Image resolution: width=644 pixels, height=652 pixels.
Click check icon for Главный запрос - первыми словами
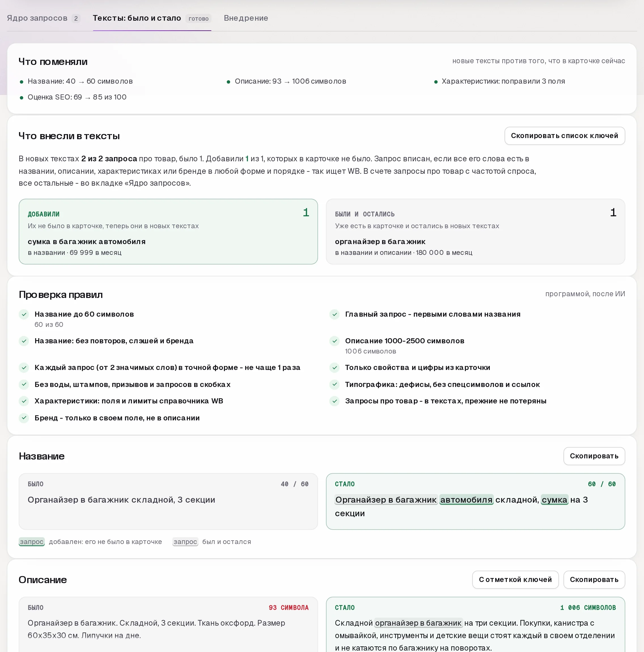tap(334, 314)
